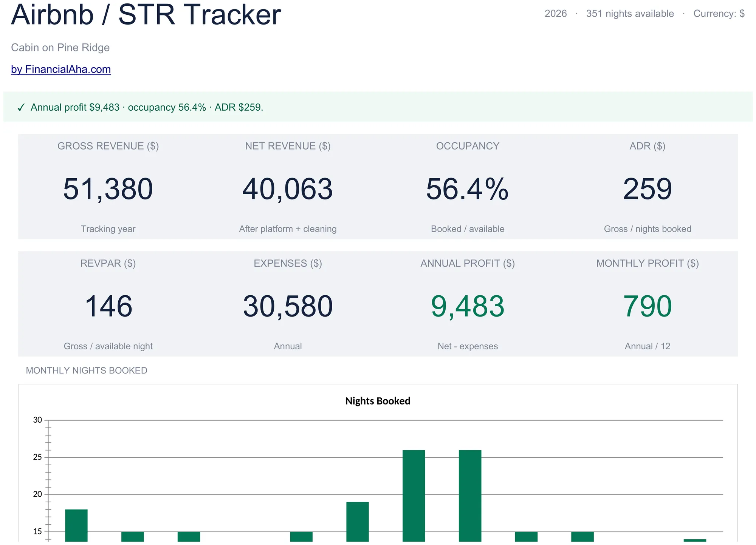The width and height of the screenshot is (756, 545).
Task: Select the Cabin on Pine Ridge subtitle
Action: (60, 48)
